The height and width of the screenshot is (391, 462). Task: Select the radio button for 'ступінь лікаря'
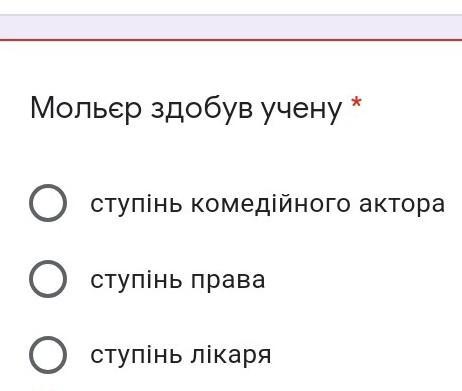point(48,355)
